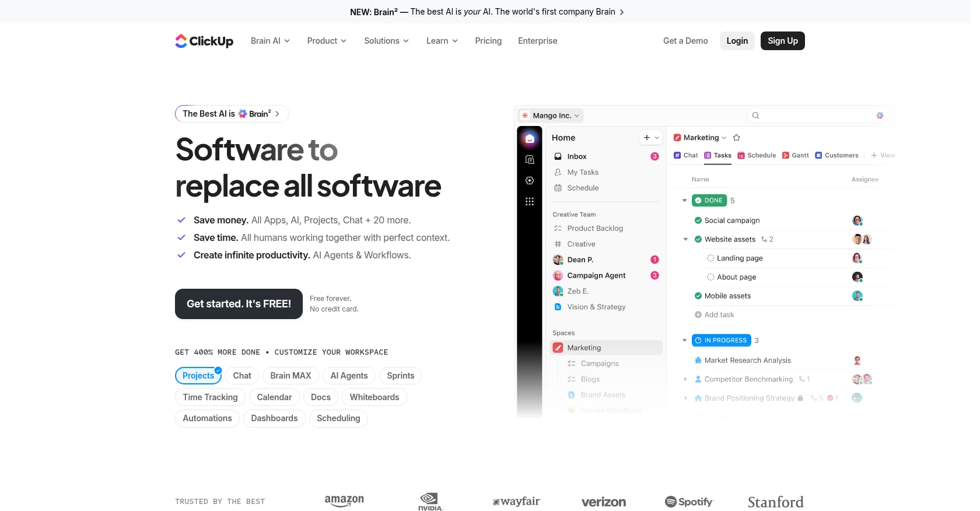The image size is (980, 511).
Task: Click the Schedule calendar icon in the sidebar
Action: [x=558, y=188]
